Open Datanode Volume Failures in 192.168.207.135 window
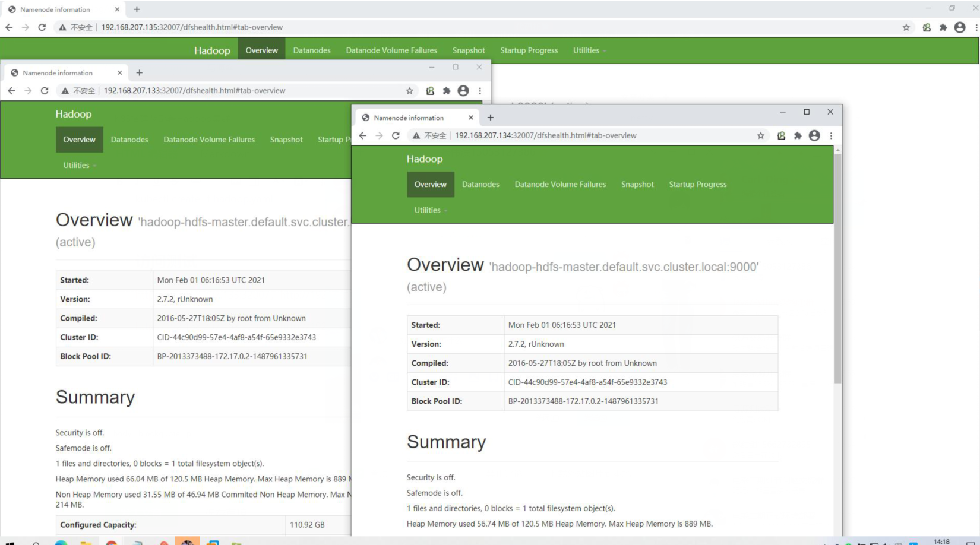Viewport: 980px width, 545px height. click(x=391, y=50)
